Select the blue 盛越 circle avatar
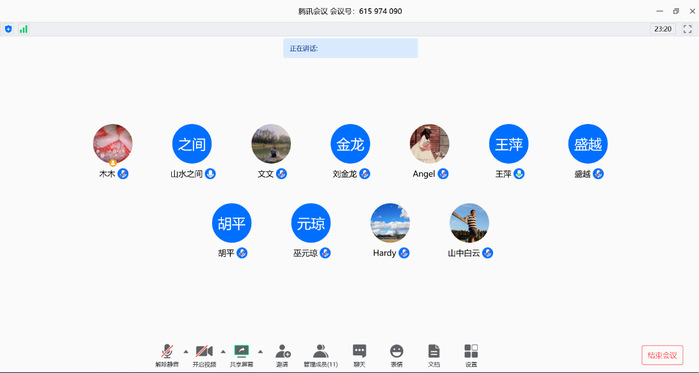Screen dimensions: 699x373 [588, 143]
